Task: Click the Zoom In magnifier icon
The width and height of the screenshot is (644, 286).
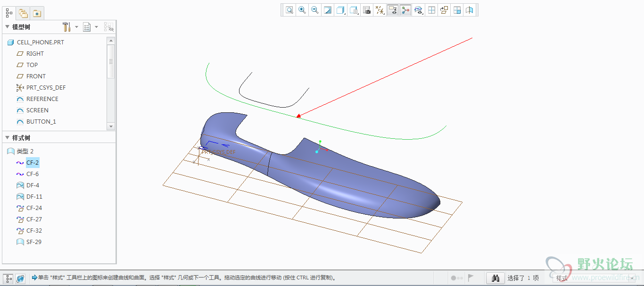Action: [x=302, y=10]
